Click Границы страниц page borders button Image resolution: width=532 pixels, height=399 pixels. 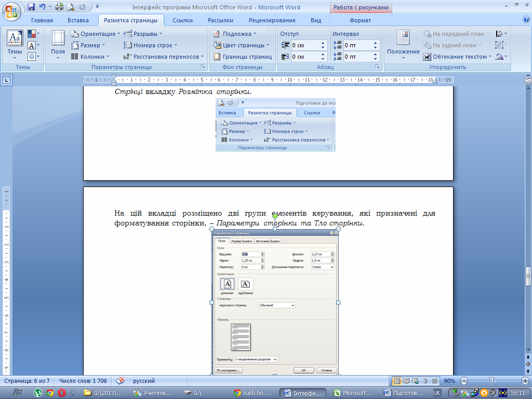[x=243, y=57]
